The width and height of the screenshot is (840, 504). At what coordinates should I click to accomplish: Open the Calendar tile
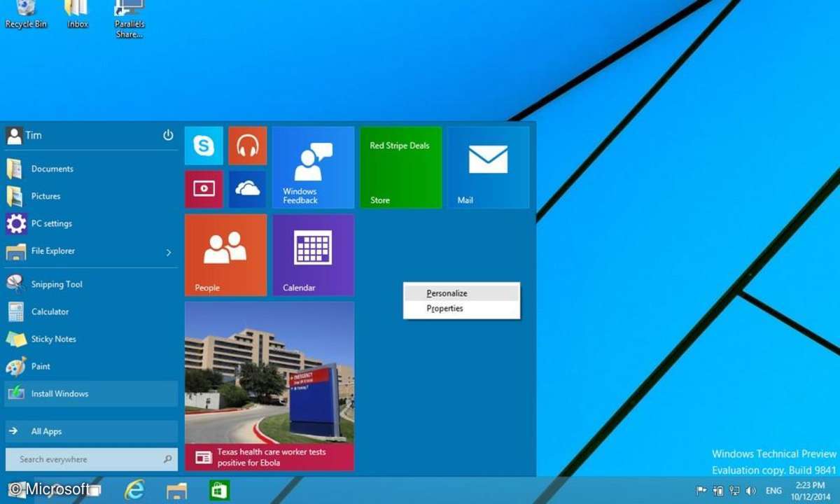tap(313, 255)
